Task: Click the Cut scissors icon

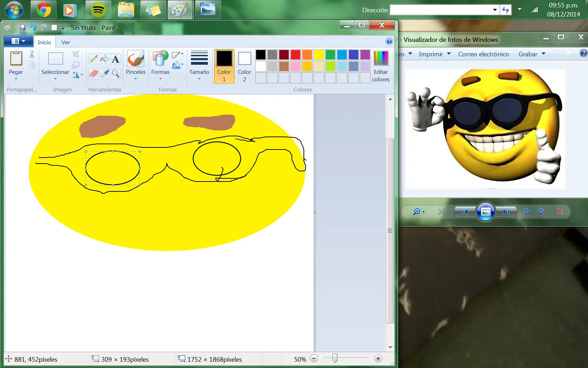Action: (32, 54)
